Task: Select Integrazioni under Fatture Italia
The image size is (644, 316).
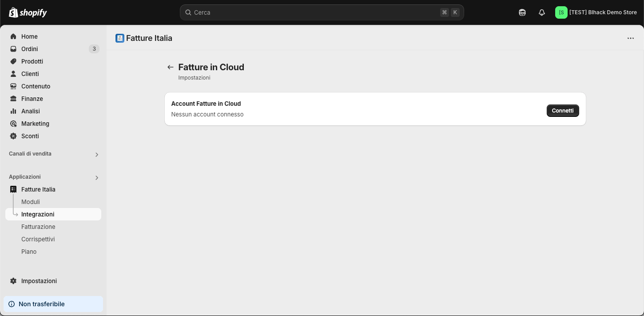Action: point(53,214)
